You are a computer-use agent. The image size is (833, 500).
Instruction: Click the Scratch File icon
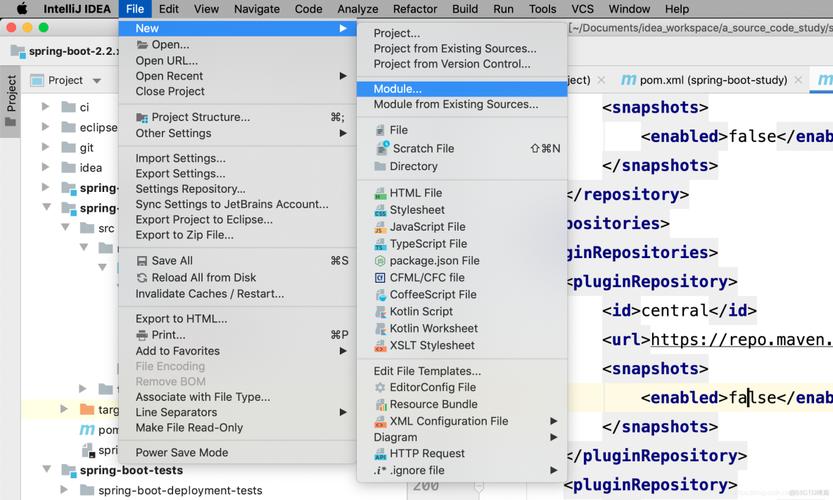point(382,148)
